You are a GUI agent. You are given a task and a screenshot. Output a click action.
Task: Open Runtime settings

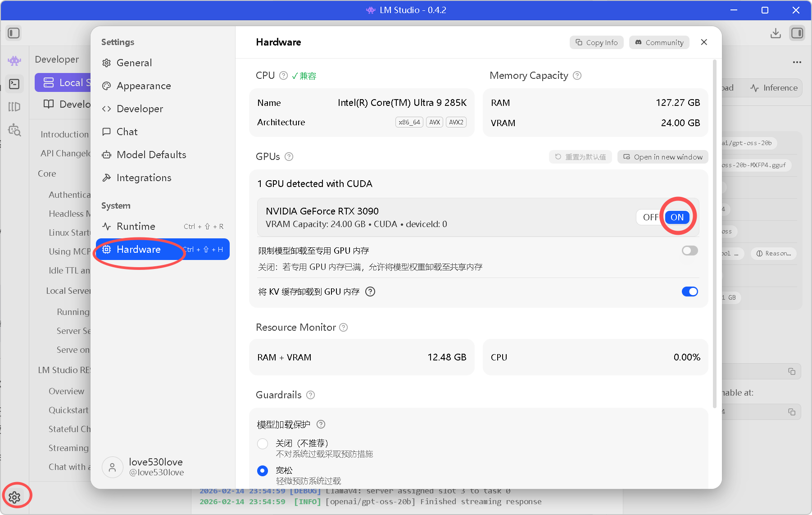pyautogui.click(x=163, y=227)
